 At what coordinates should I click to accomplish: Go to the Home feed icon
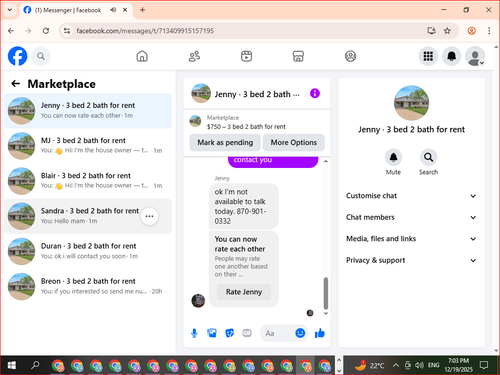pos(142,56)
